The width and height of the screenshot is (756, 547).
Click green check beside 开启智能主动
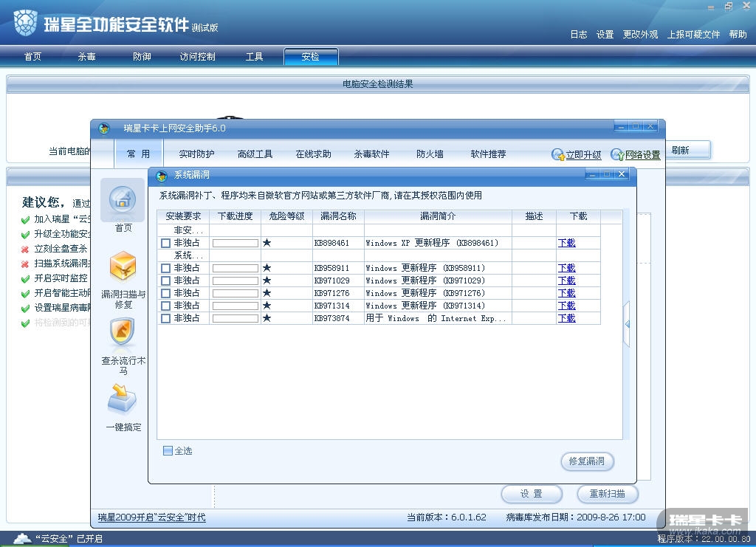coord(25,294)
